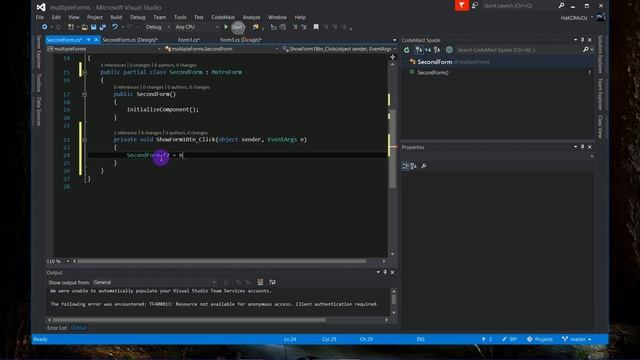The width and height of the screenshot is (640, 360).
Task: Click the open file folder icon
Action: [84, 27]
